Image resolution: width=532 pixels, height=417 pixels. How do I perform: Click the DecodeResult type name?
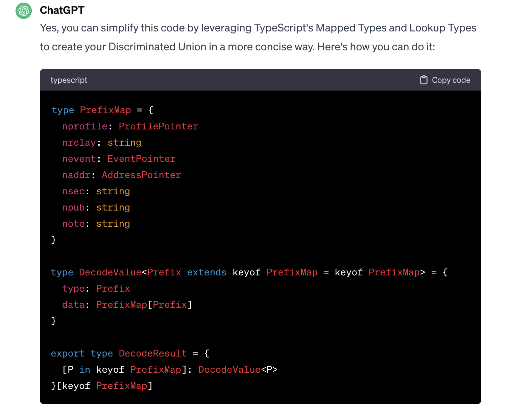pyautogui.click(x=152, y=353)
